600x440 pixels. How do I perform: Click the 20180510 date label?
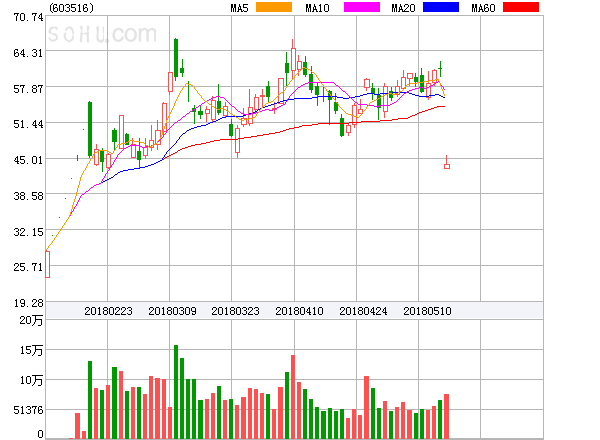427,311
